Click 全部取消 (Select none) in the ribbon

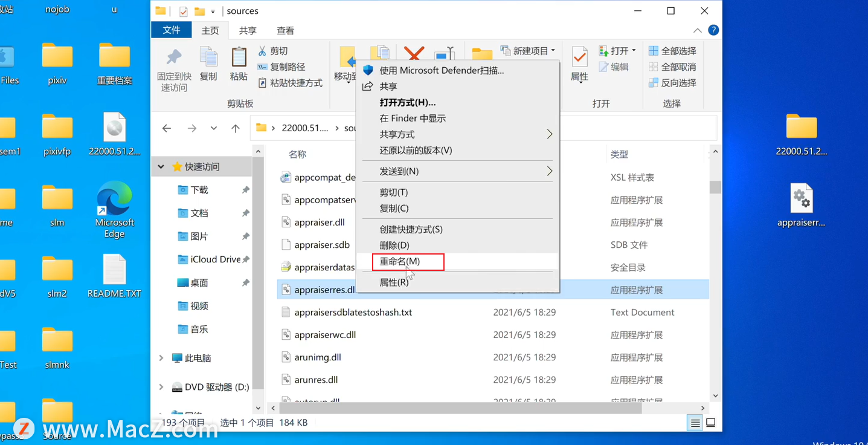(672, 67)
